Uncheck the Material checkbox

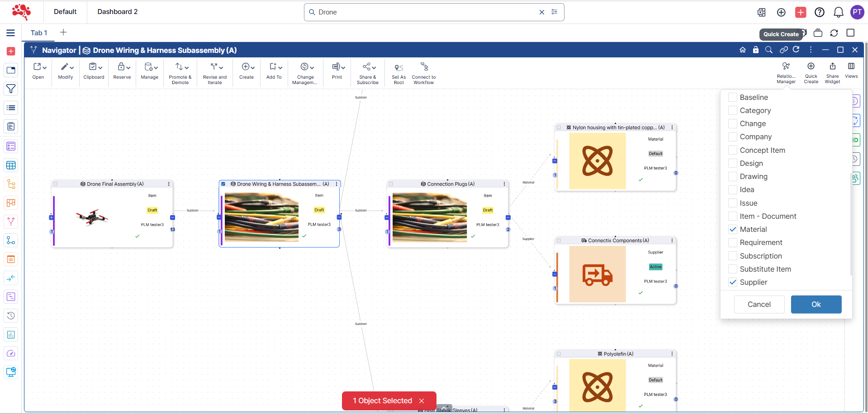(733, 229)
